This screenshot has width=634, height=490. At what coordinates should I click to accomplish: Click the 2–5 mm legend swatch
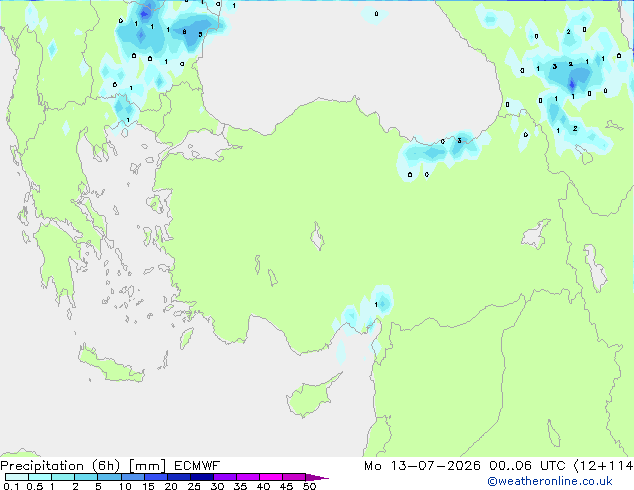pos(86,477)
